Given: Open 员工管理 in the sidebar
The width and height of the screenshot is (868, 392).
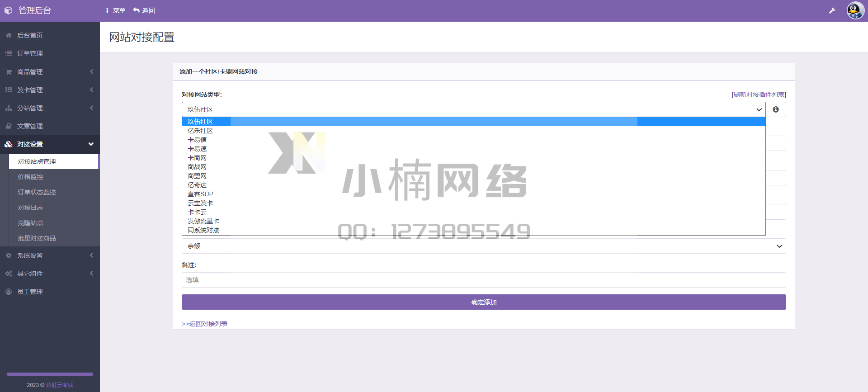Looking at the screenshot, I should tap(50, 292).
